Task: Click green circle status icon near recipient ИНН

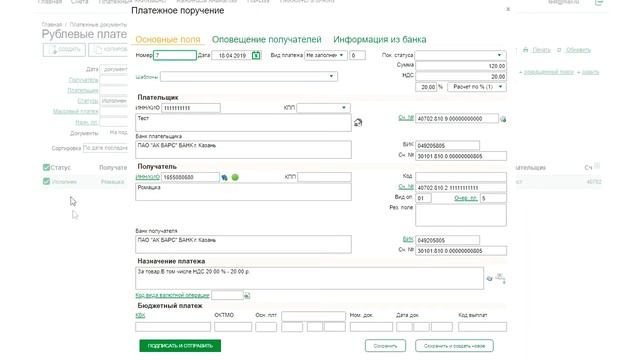Action: pos(235,177)
